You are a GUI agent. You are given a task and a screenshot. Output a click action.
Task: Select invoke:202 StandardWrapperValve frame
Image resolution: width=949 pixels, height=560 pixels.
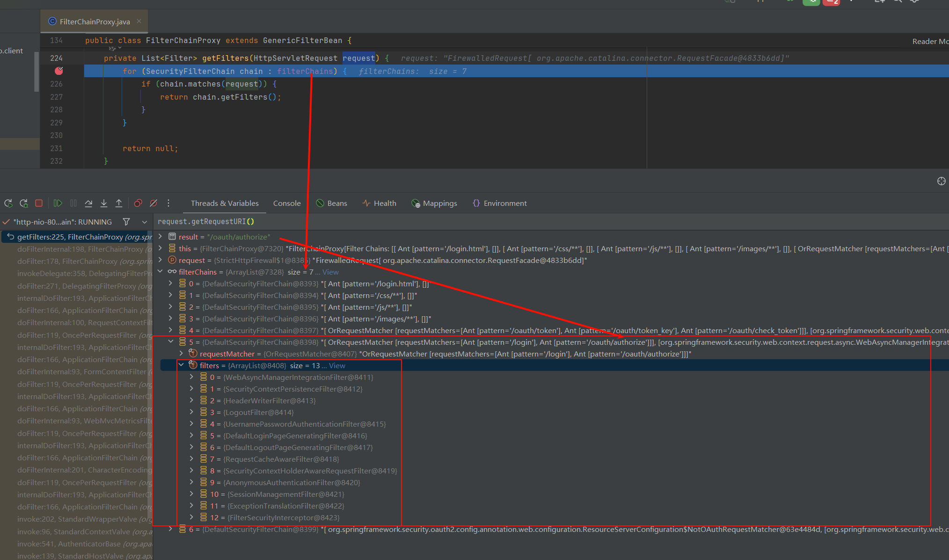[x=77, y=519]
